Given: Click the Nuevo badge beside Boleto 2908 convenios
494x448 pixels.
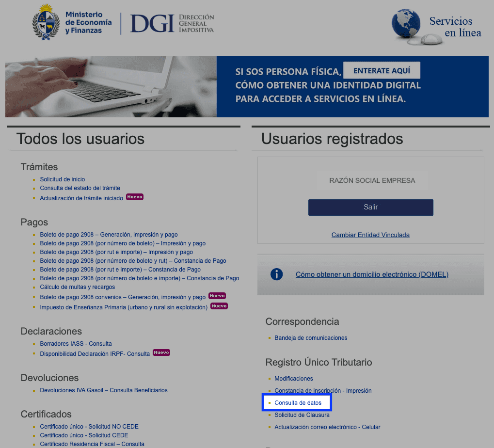Looking at the screenshot, I should [217, 296].
